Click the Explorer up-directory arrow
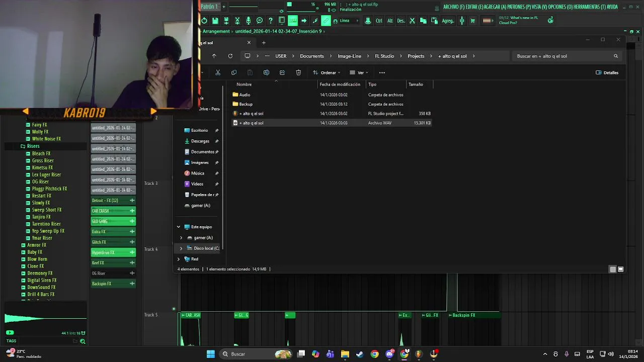 point(214,56)
